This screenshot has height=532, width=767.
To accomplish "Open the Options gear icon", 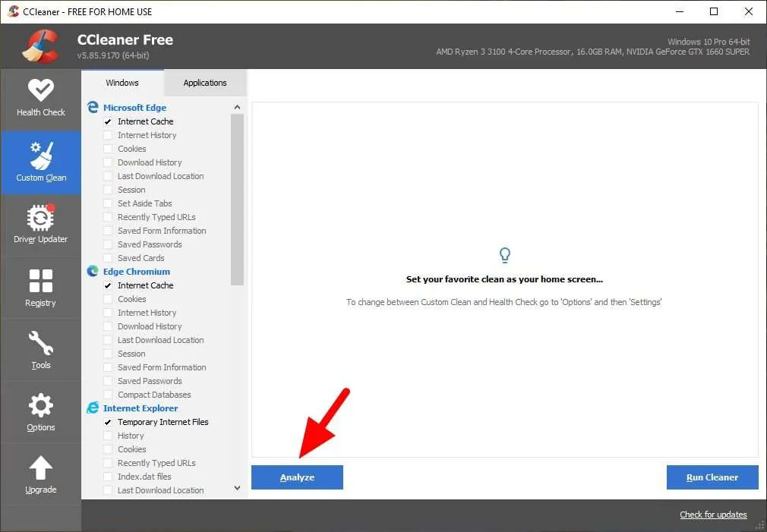I will tap(40, 405).
